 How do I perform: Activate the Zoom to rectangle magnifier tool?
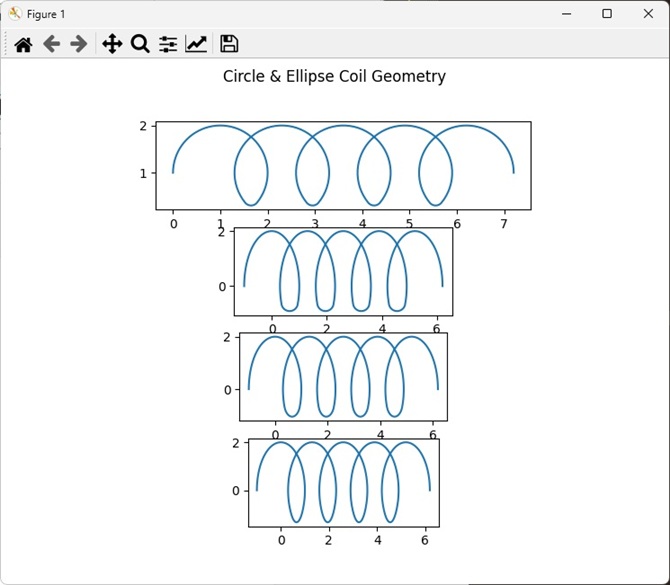pos(140,44)
